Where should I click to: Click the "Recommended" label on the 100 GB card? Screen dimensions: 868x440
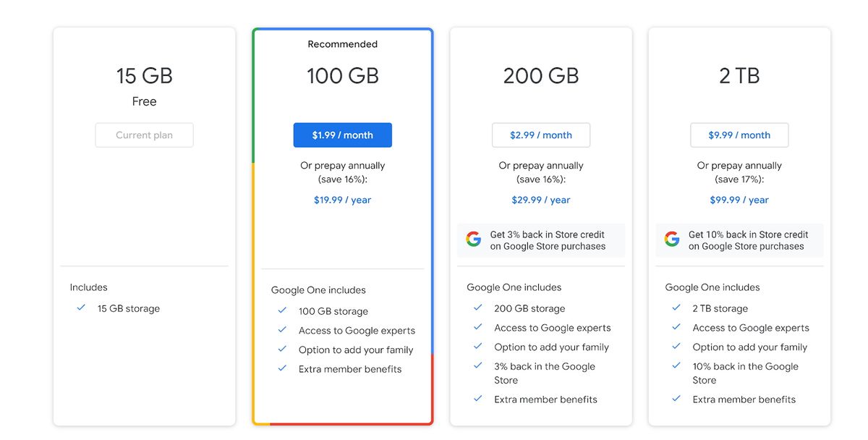pyautogui.click(x=342, y=44)
